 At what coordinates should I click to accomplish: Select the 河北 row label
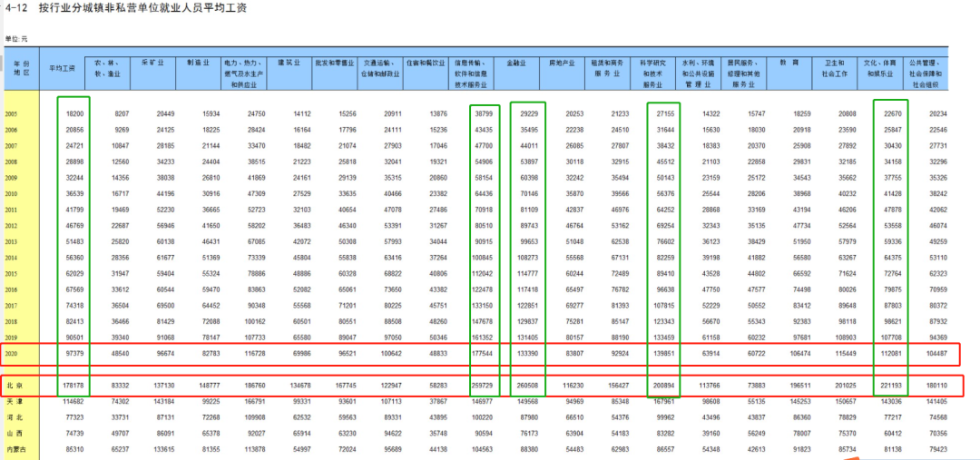pyautogui.click(x=15, y=416)
